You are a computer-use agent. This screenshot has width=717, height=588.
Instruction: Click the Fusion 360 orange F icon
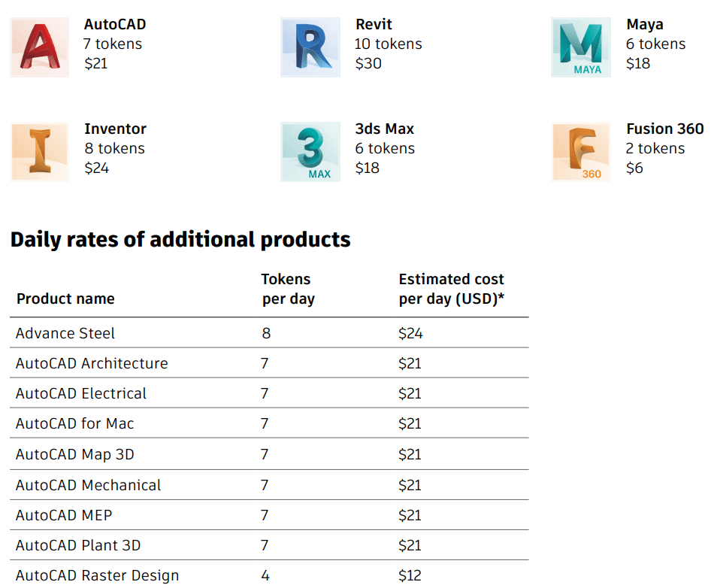tap(581, 152)
